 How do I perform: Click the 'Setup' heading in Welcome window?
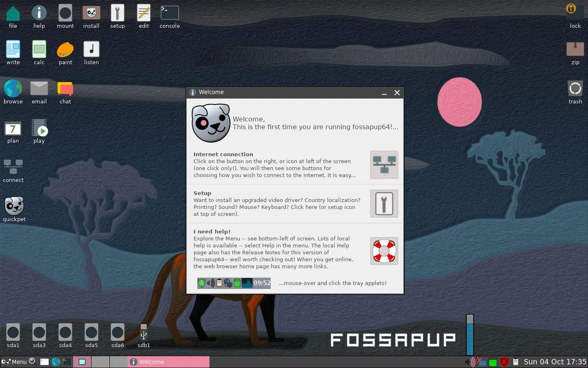202,193
